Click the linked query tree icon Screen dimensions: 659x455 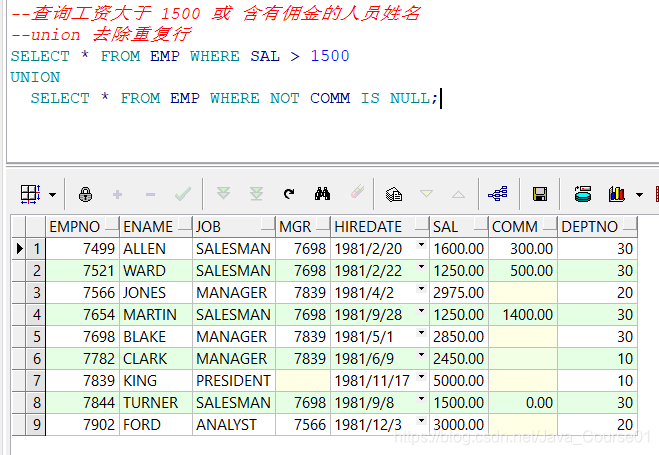coord(498,194)
